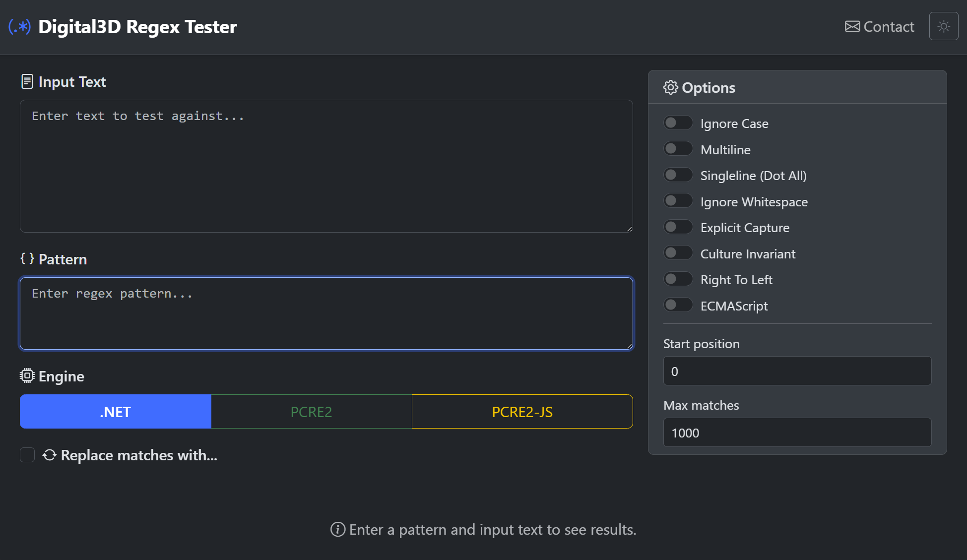967x560 pixels.
Task: Select the PCRE2 engine tab
Action: click(311, 412)
